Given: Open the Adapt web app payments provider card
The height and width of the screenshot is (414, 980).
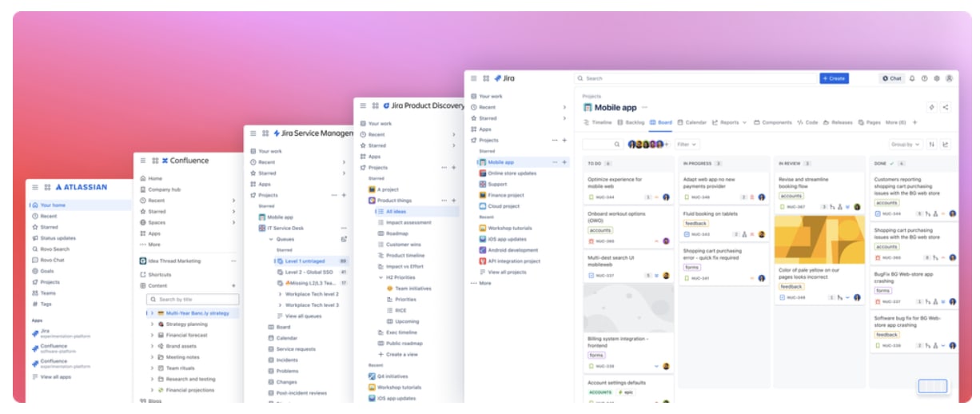Looking at the screenshot, I should point(723,188).
